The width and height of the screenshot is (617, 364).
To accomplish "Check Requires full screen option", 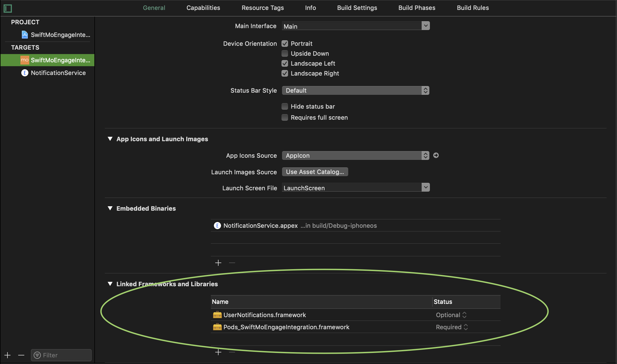I will (x=285, y=117).
